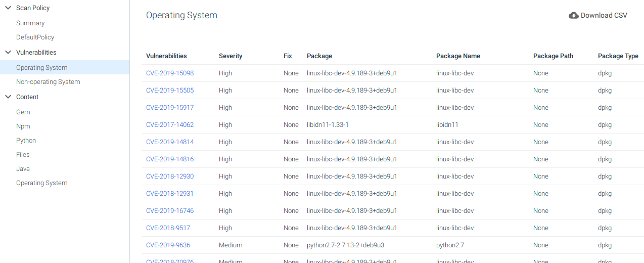Click the libidn11-1.33-1 package cell
This screenshot has width=644, height=263.
click(328, 125)
